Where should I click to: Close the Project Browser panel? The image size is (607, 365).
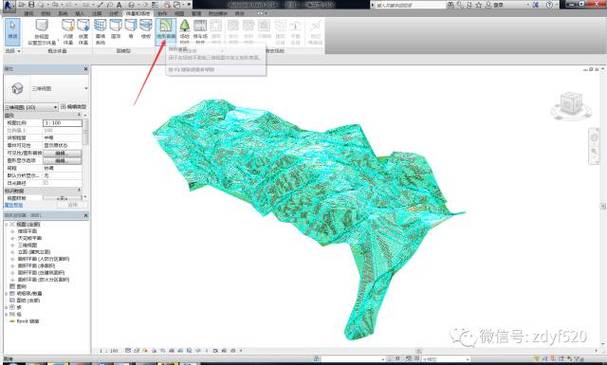tap(86, 215)
